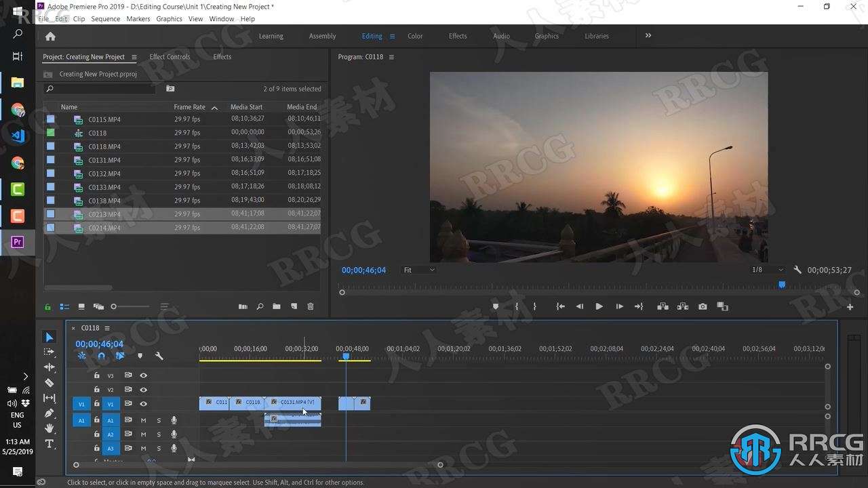Switch Project panel to List view
Screen dimensions: 868x488
pyautogui.click(x=64, y=306)
